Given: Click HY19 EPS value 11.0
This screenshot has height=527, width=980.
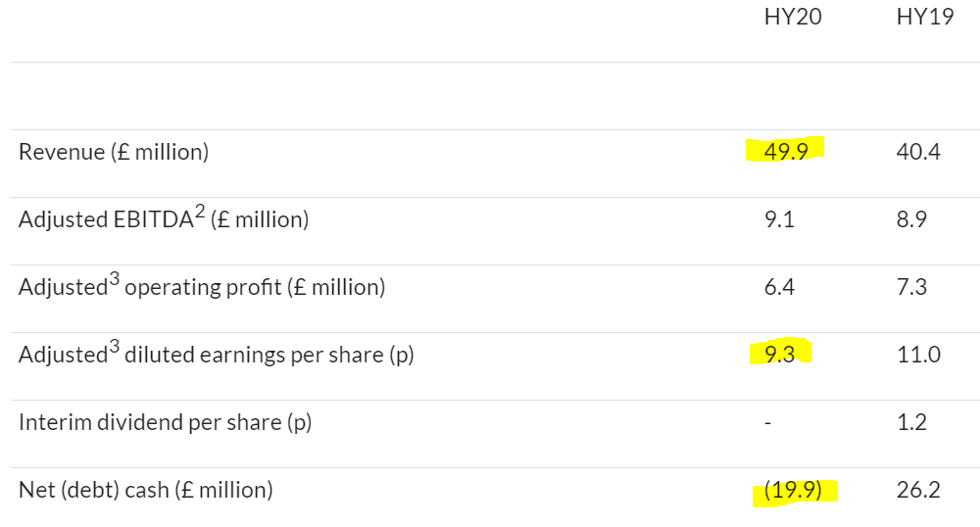Looking at the screenshot, I should [x=918, y=354].
